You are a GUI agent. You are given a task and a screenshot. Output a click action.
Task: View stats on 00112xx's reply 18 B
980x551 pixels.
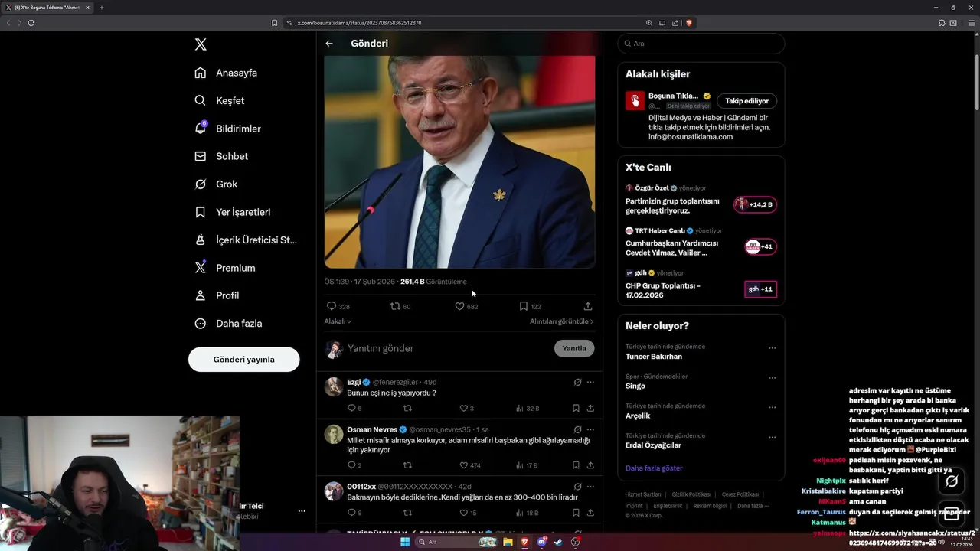point(528,513)
